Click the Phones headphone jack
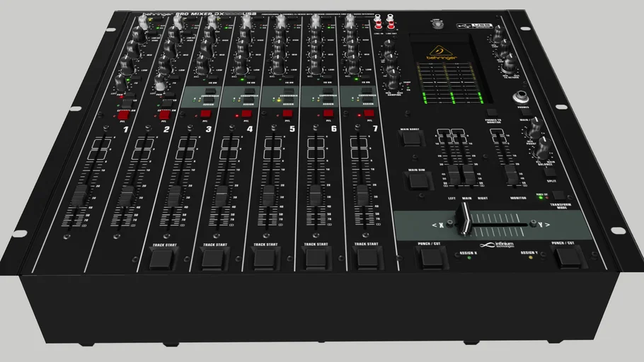Image resolution: width=644 pixels, height=362 pixels. point(522,98)
